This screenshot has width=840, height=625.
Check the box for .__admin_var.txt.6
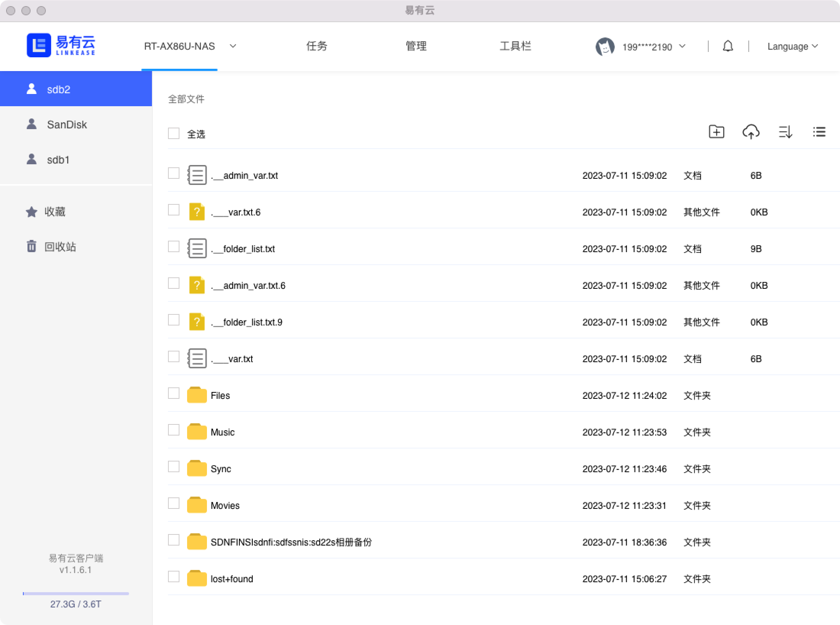point(174,283)
